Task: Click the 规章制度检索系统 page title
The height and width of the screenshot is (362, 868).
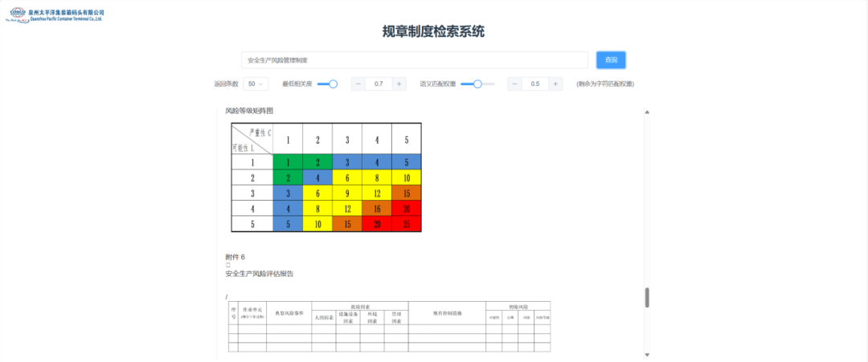Action: 433,31
